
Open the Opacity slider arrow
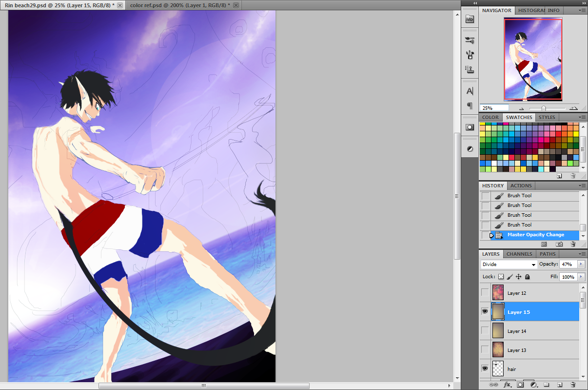click(581, 264)
